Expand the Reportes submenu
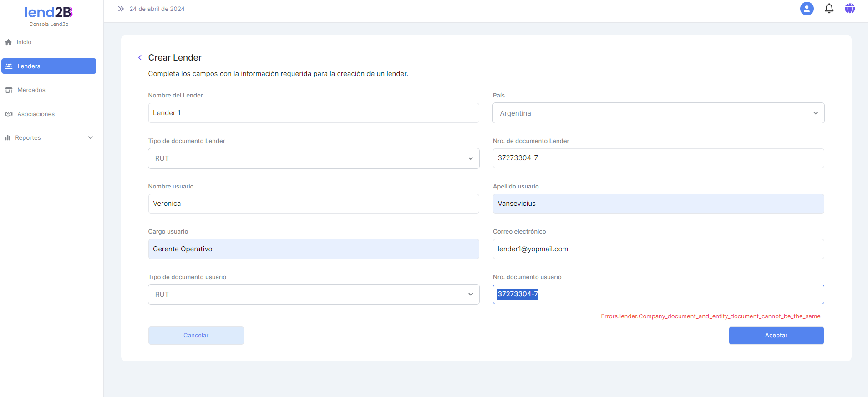This screenshot has height=397, width=868. [90, 138]
